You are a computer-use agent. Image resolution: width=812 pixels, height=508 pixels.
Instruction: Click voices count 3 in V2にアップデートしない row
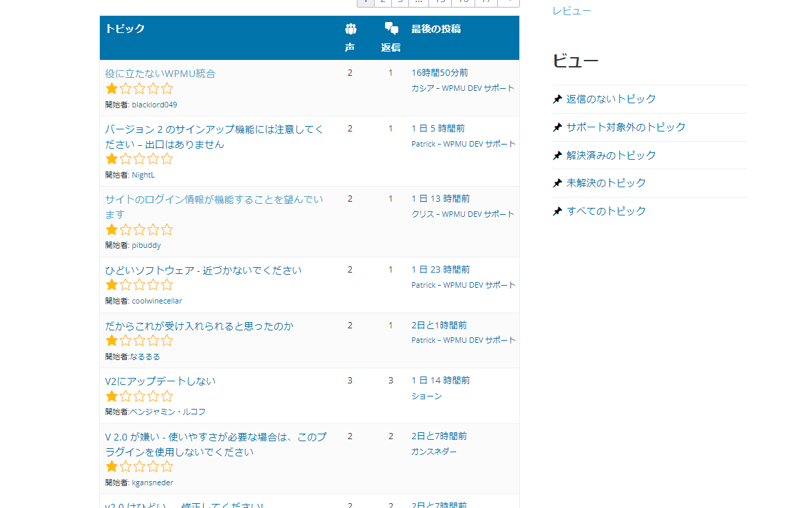point(350,381)
